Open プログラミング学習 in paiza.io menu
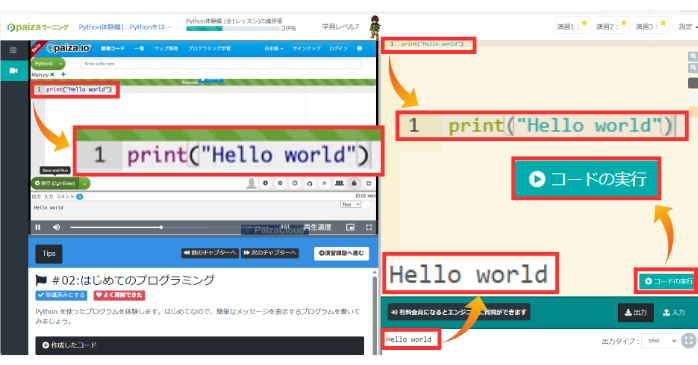Viewport: 698px width, 365px height. [x=209, y=49]
